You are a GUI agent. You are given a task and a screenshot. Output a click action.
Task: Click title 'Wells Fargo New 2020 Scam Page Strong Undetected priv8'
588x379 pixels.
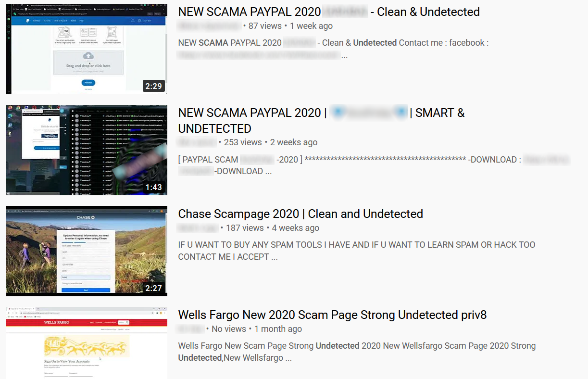332,315
